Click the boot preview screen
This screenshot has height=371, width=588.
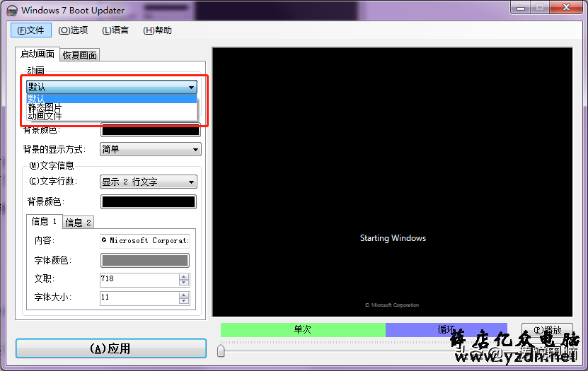[x=392, y=182]
